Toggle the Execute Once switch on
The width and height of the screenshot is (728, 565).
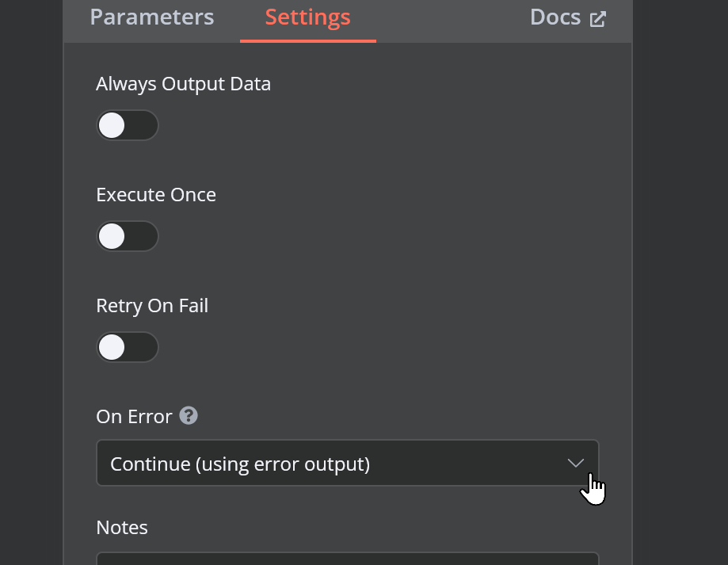[128, 236]
